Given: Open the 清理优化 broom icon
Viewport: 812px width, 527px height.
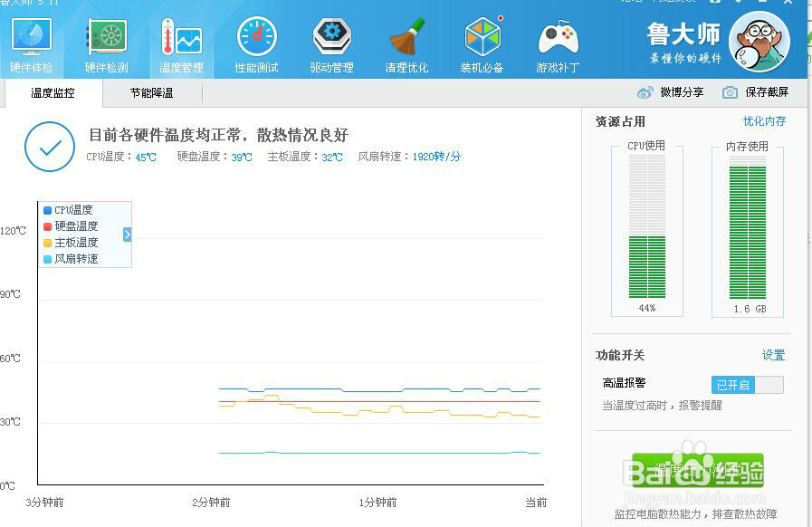Looking at the screenshot, I should pos(407,45).
